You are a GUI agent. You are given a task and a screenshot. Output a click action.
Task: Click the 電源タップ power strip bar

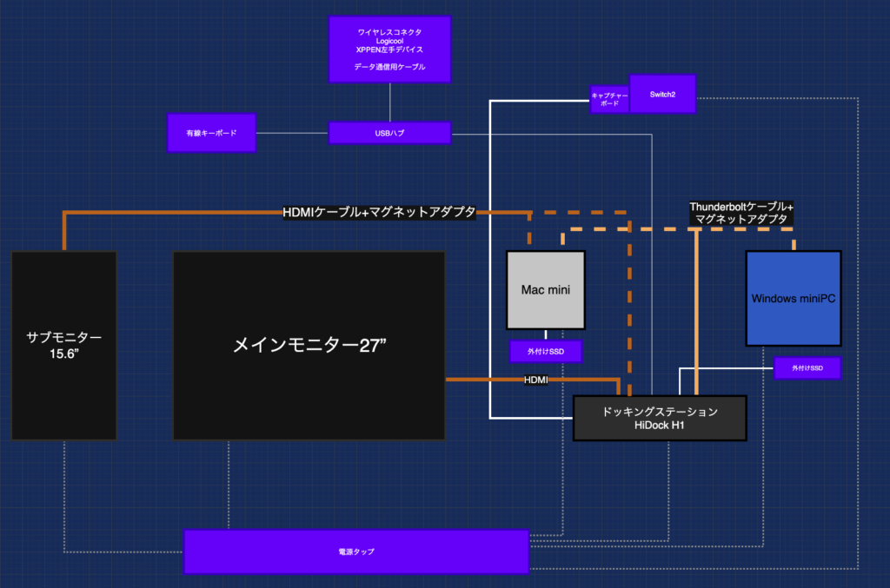pyautogui.click(x=355, y=550)
